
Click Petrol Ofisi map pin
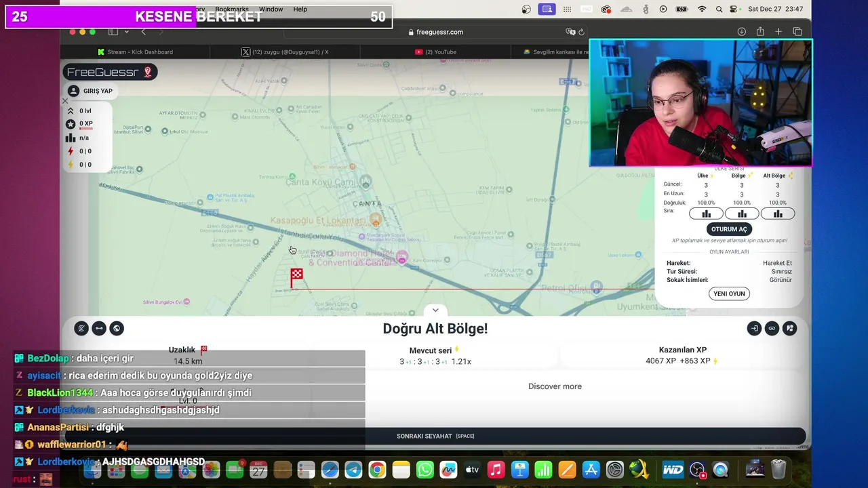point(596,287)
